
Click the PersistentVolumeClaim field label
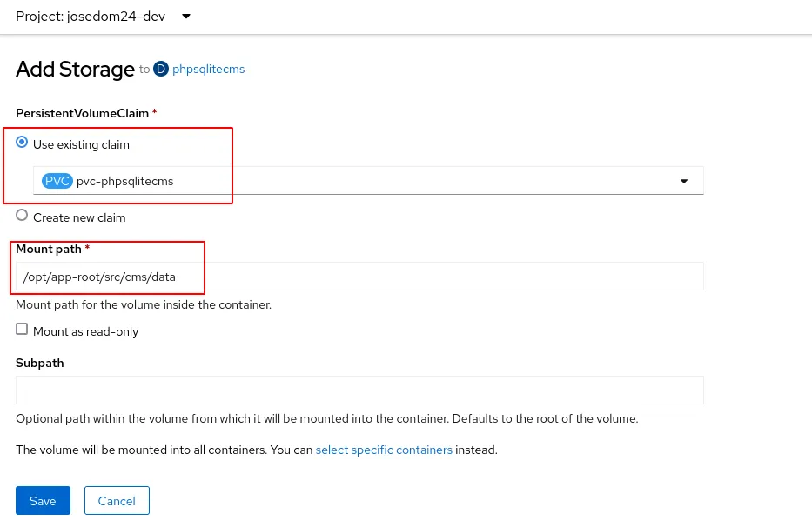(x=82, y=113)
